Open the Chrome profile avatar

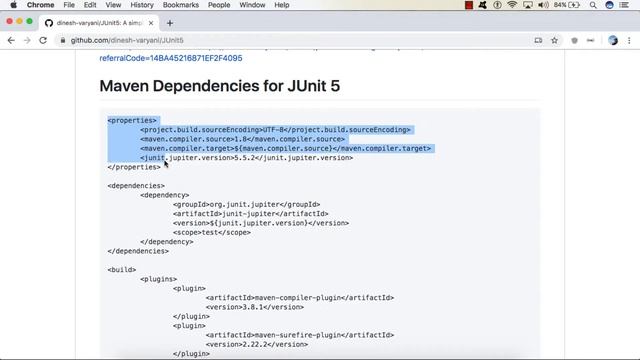[613, 40]
